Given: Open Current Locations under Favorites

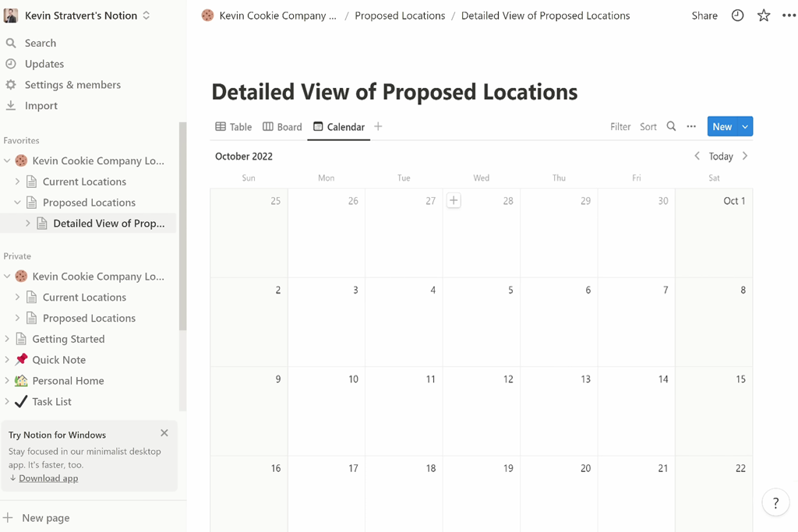Looking at the screenshot, I should pos(84,181).
